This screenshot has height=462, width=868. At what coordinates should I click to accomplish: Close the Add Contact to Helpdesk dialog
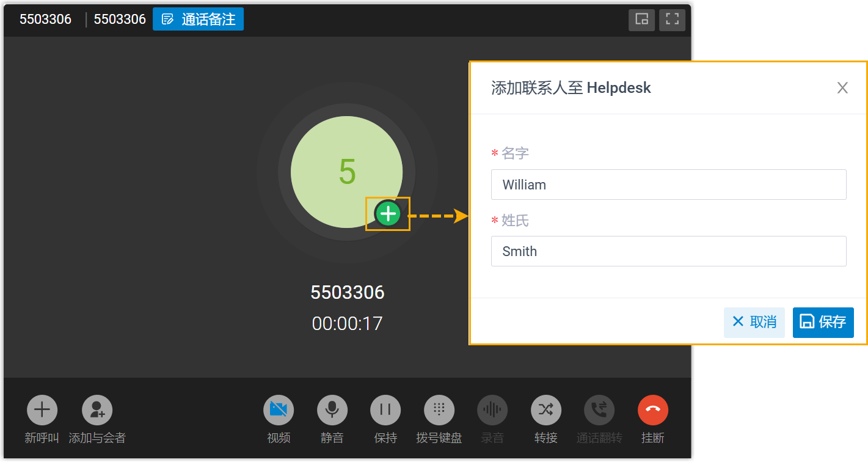pyautogui.click(x=842, y=88)
